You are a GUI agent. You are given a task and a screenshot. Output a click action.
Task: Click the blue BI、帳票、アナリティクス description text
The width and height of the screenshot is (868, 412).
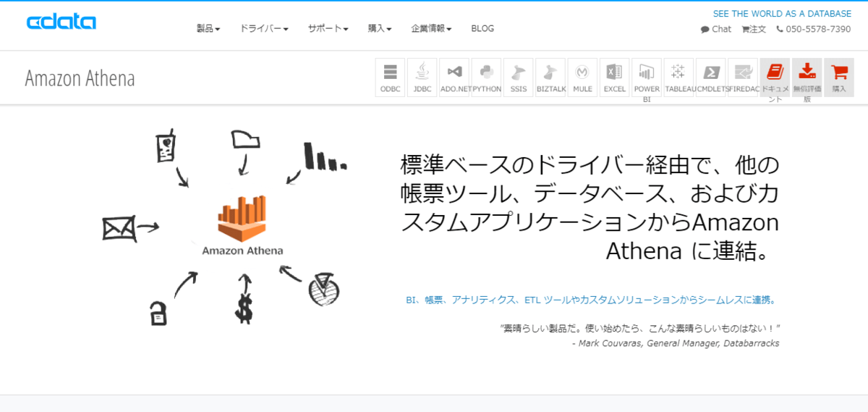tap(592, 299)
